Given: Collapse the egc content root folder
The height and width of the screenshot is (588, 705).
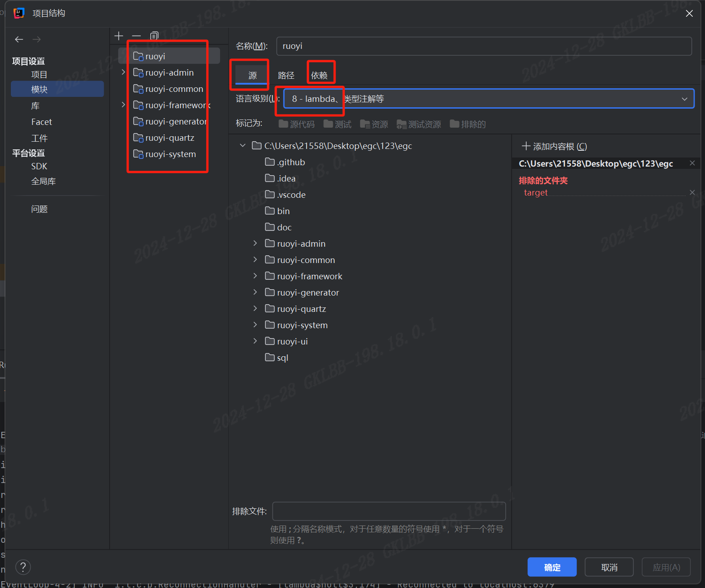Looking at the screenshot, I should [243, 145].
